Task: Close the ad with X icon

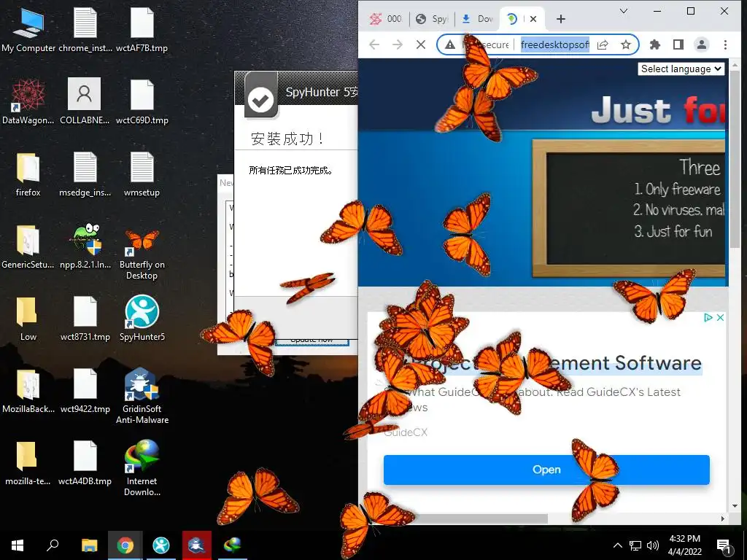Action: (x=720, y=317)
